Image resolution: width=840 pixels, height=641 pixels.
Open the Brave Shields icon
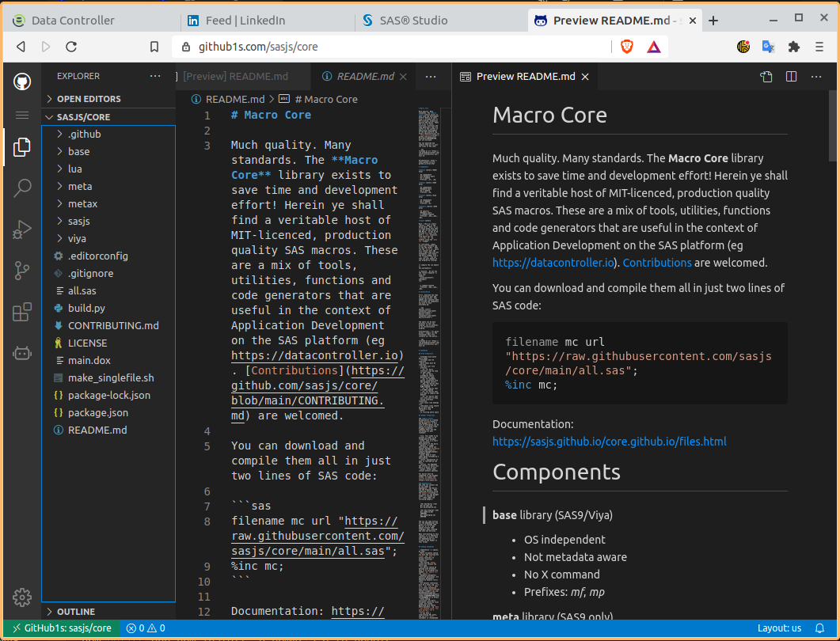(627, 47)
